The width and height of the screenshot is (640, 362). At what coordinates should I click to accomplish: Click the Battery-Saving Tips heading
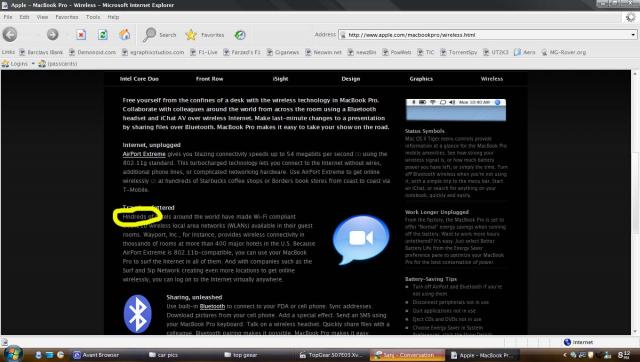tap(431, 279)
